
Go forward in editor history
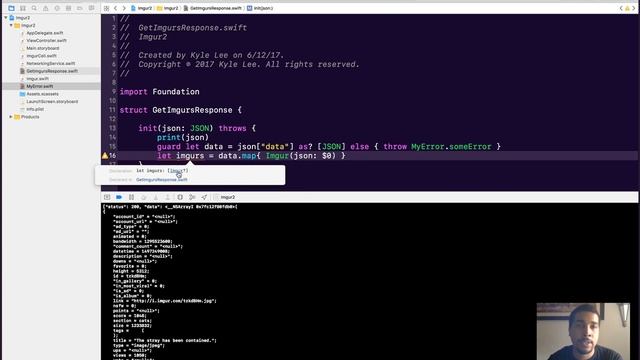coord(124,8)
